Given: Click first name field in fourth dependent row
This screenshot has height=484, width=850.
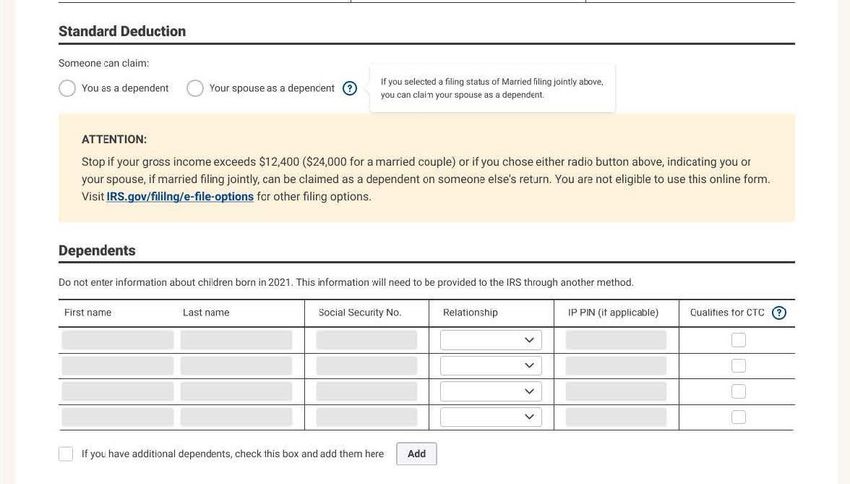Looking at the screenshot, I should tap(118, 417).
